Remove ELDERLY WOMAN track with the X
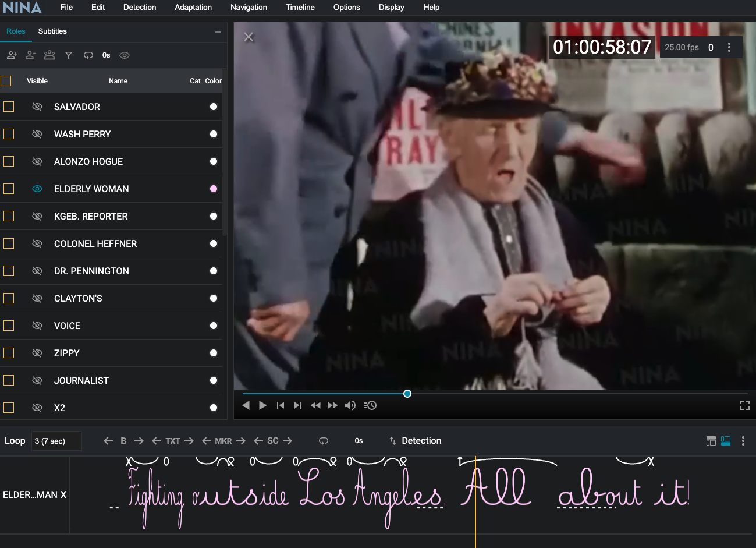This screenshot has height=548, width=756. pyautogui.click(x=63, y=494)
